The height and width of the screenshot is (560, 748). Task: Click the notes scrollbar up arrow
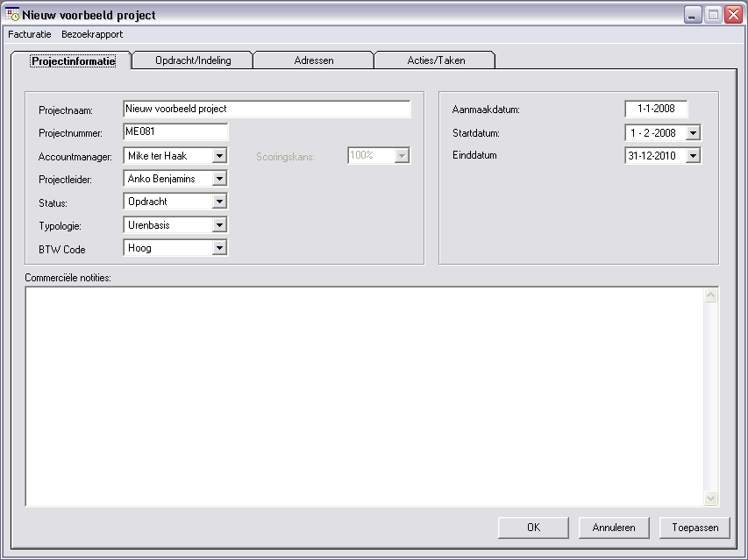click(x=711, y=295)
